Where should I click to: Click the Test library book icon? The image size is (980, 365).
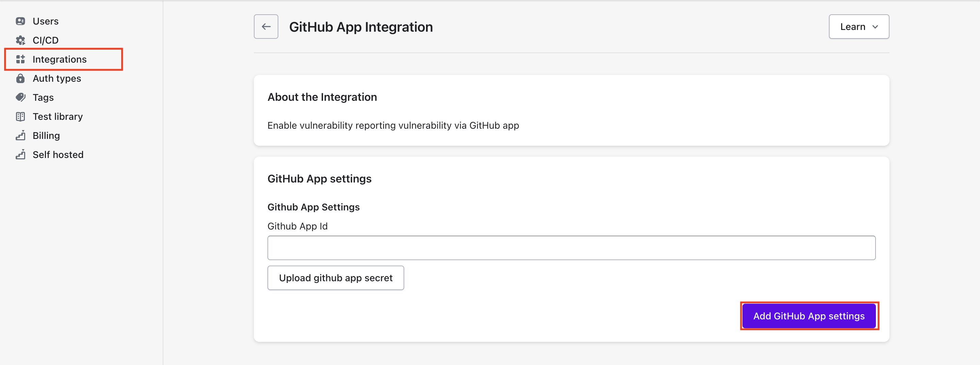[20, 116]
